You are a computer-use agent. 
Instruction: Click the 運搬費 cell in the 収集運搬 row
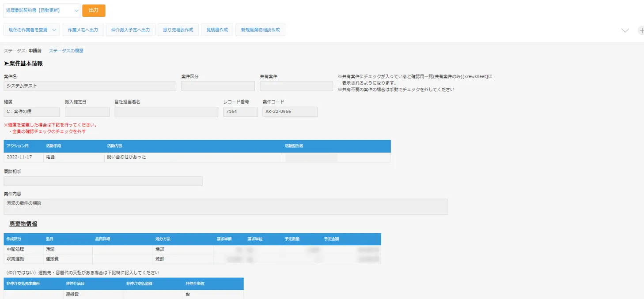(68, 259)
